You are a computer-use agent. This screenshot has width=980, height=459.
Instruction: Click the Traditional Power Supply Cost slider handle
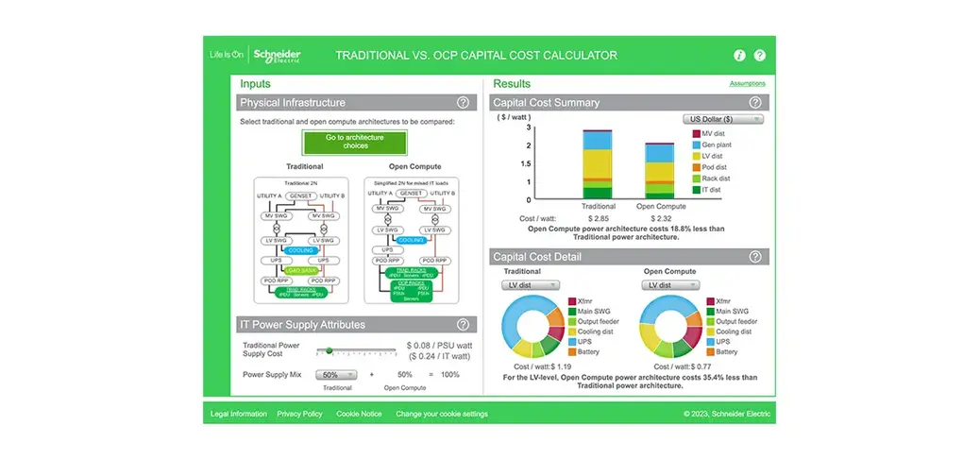tap(329, 350)
